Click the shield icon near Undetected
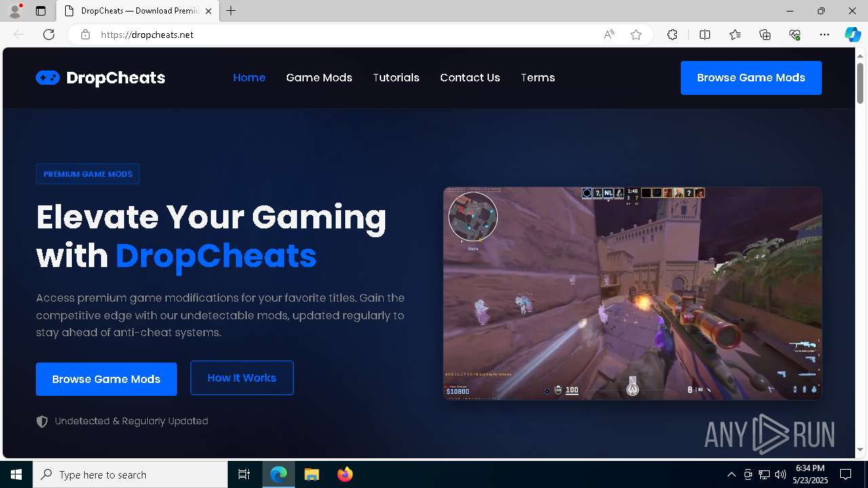Image resolution: width=868 pixels, height=488 pixels. point(42,422)
